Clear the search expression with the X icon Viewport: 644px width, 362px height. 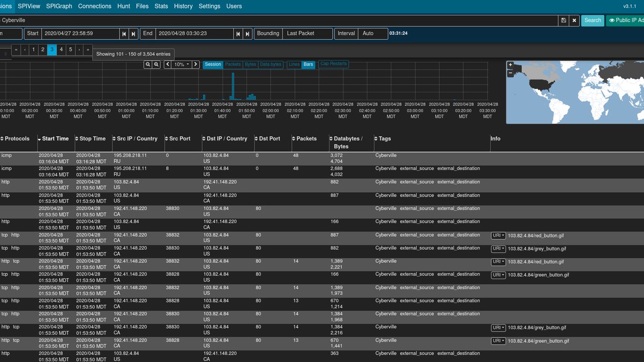(x=574, y=20)
